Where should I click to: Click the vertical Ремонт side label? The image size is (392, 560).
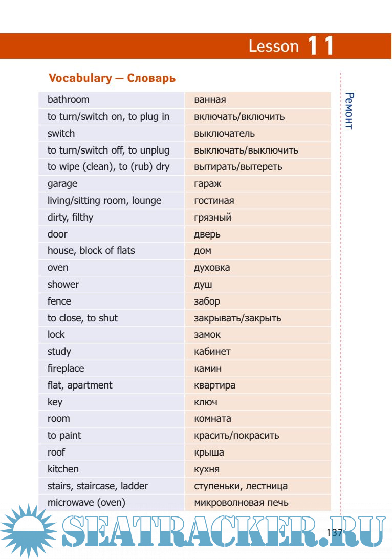[349, 111]
